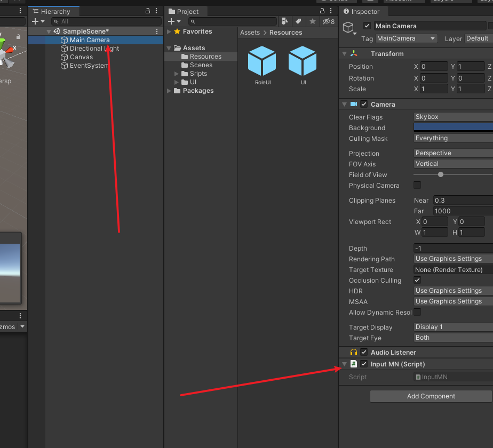Click the Add Component button

pyautogui.click(x=431, y=396)
